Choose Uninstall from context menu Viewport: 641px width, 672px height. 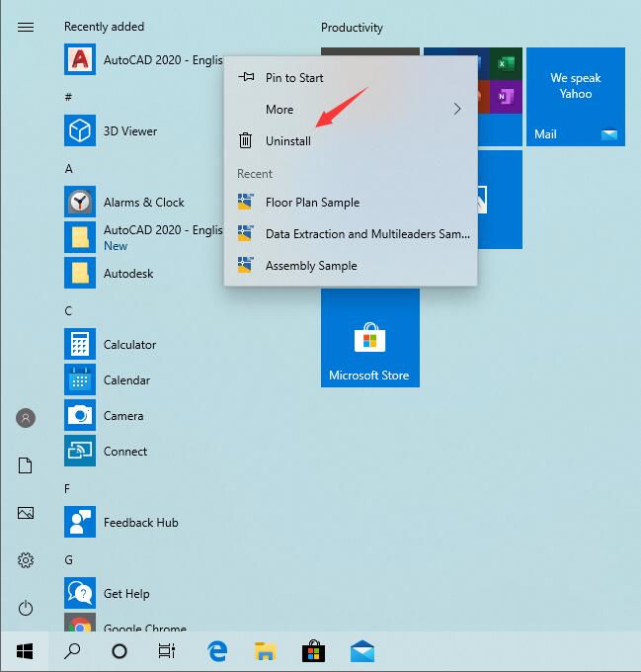point(351,141)
